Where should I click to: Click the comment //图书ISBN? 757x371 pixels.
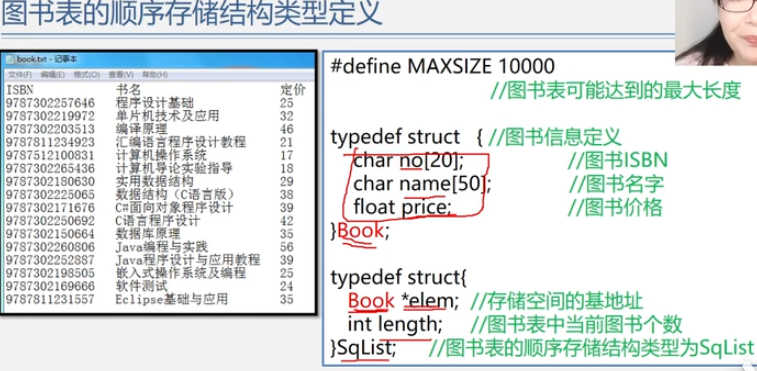pos(618,161)
